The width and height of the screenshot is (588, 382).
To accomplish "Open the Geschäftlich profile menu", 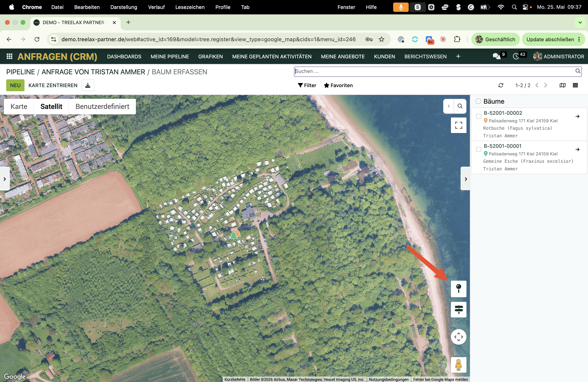I will pyautogui.click(x=496, y=39).
